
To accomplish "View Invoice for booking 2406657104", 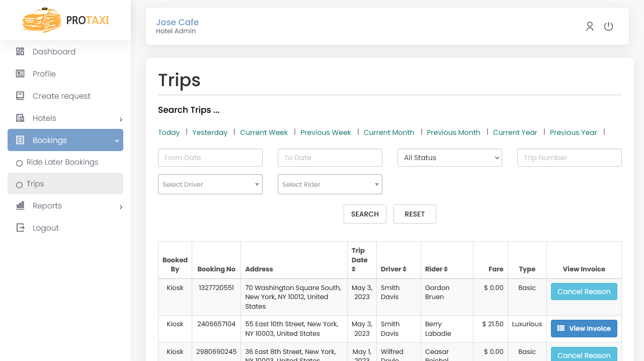I will (584, 328).
